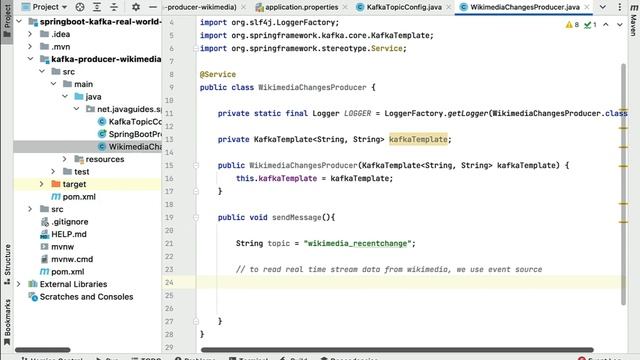Click the editor vertical scrollbar
The height and width of the screenshot is (360, 640).
pos(623,184)
